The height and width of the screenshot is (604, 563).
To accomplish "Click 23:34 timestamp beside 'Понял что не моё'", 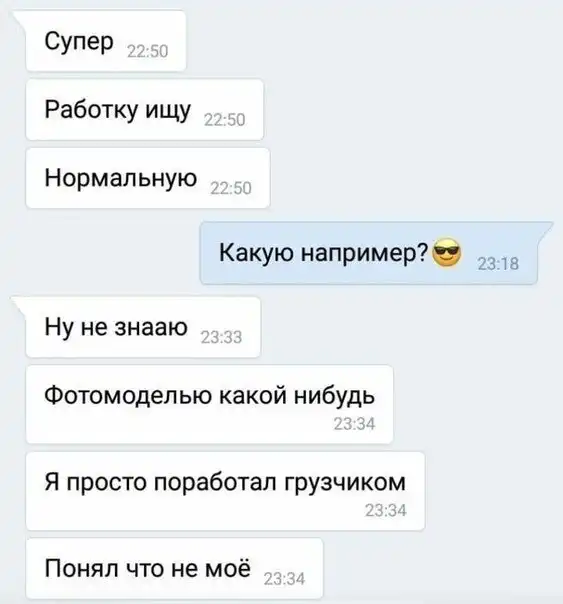I will click(284, 579).
